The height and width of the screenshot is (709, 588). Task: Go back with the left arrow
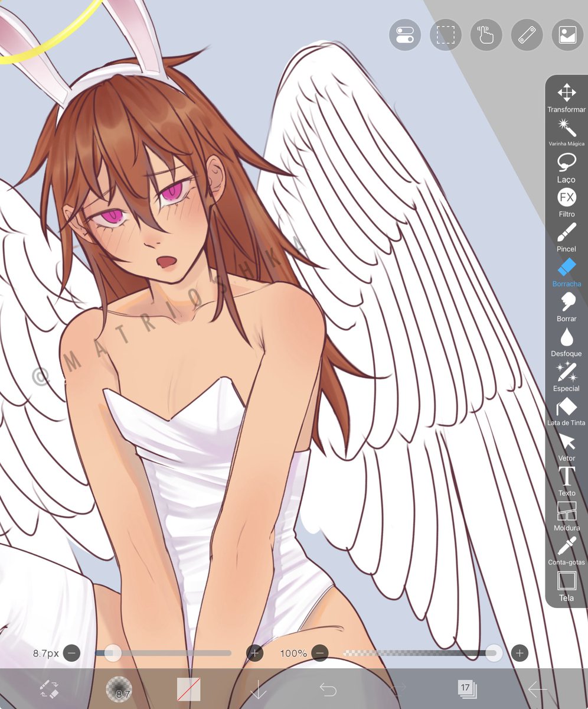537,689
